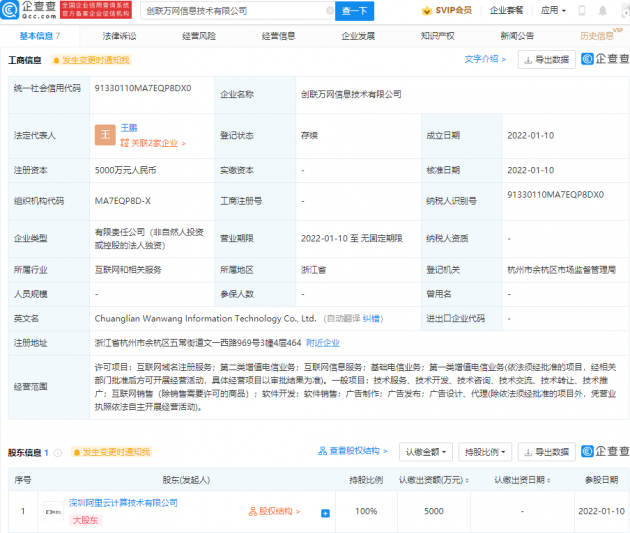Image resolution: width=630 pixels, height=533 pixels.
Task: Expand the 持股比例 dropdown
Action: (x=485, y=452)
